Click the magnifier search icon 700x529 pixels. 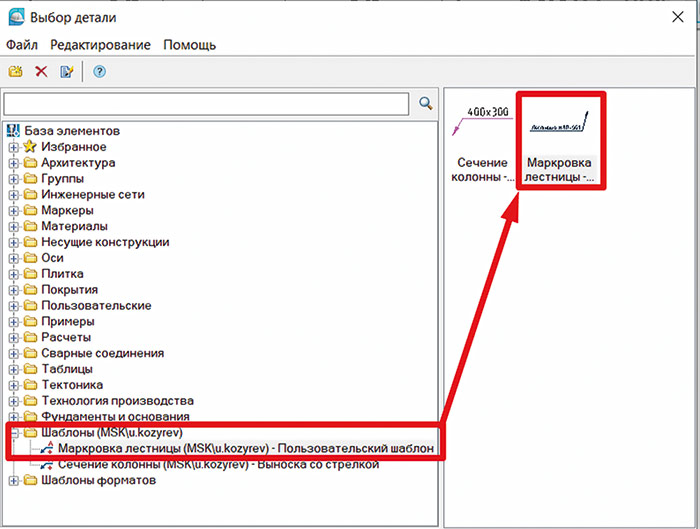coord(426,104)
